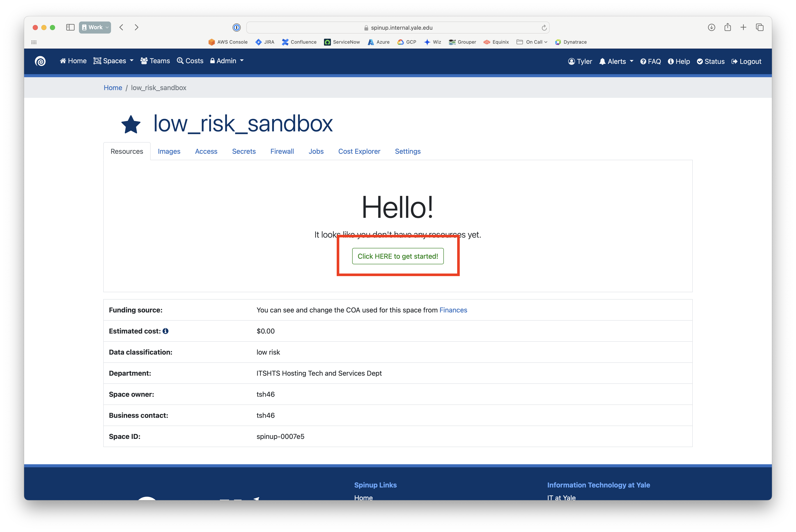Open the Finances link
The height and width of the screenshot is (532, 796).
pyautogui.click(x=453, y=310)
